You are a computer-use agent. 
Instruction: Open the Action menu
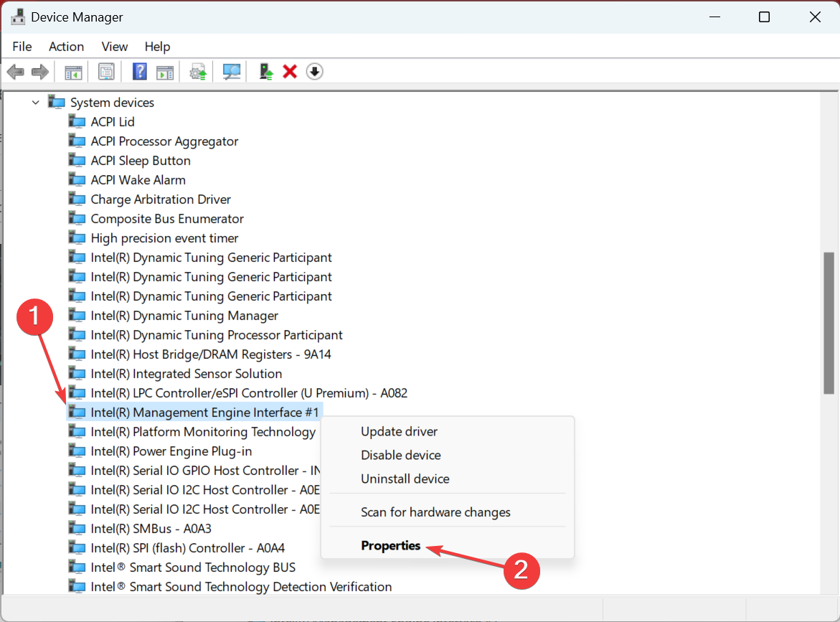tap(67, 47)
